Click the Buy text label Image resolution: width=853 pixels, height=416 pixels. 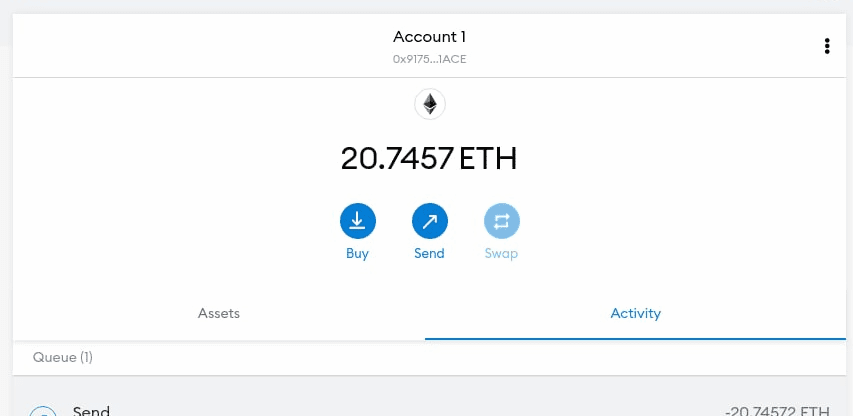(358, 254)
